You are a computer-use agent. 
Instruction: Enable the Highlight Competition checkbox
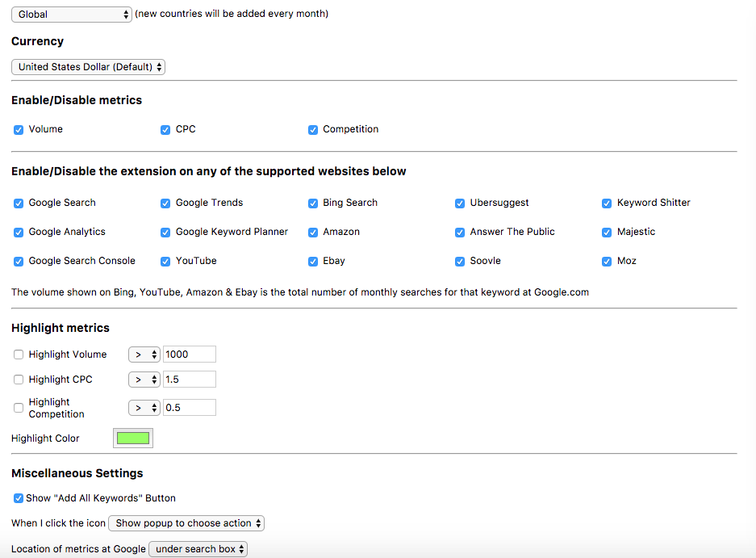pyautogui.click(x=19, y=408)
